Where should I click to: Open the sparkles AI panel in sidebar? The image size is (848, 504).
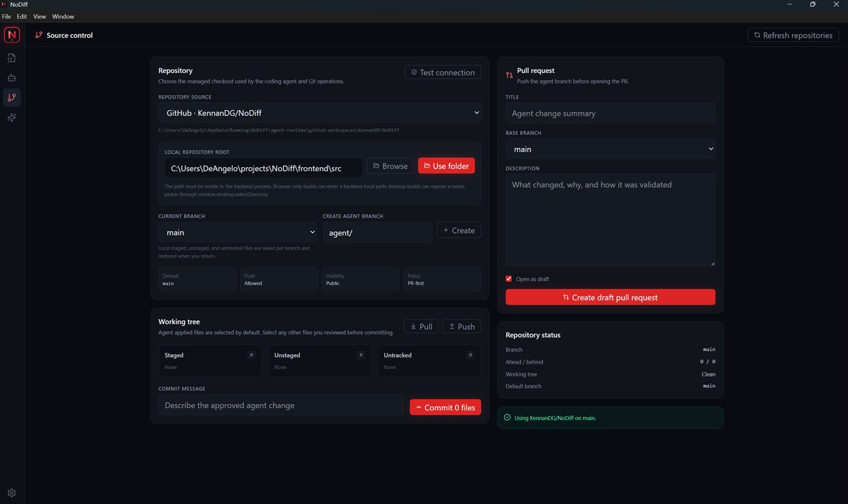tap(12, 118)
